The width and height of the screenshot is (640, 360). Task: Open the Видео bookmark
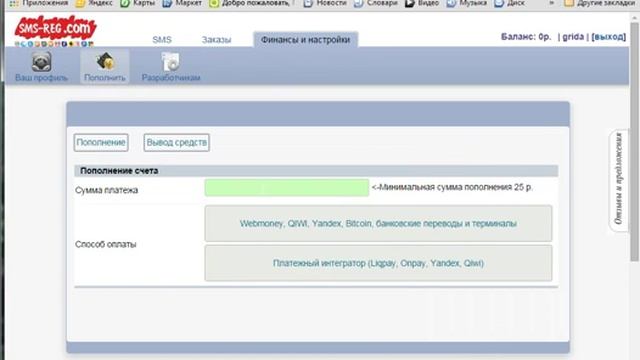(422, 3)
